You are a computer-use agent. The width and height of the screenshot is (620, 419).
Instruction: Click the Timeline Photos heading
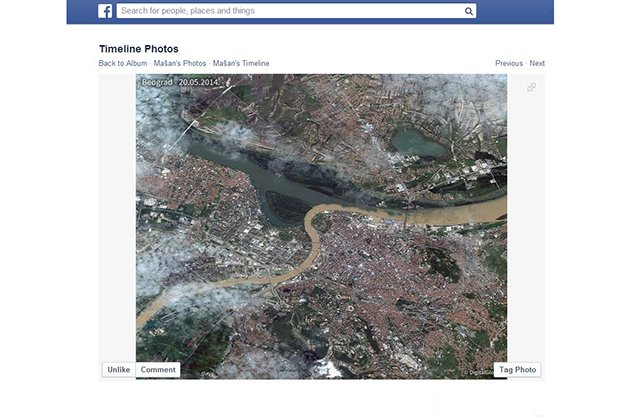tap(139, 48)
